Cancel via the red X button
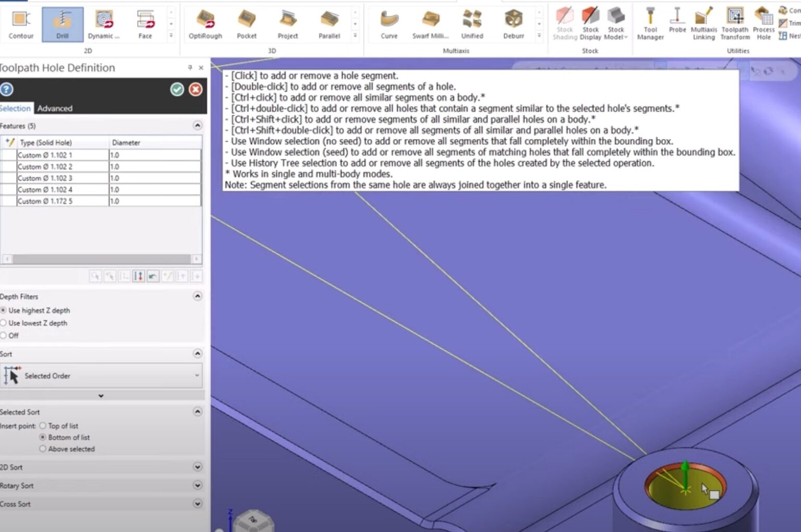This screenshot has height=532, width=801. click(x=196, y=90)
